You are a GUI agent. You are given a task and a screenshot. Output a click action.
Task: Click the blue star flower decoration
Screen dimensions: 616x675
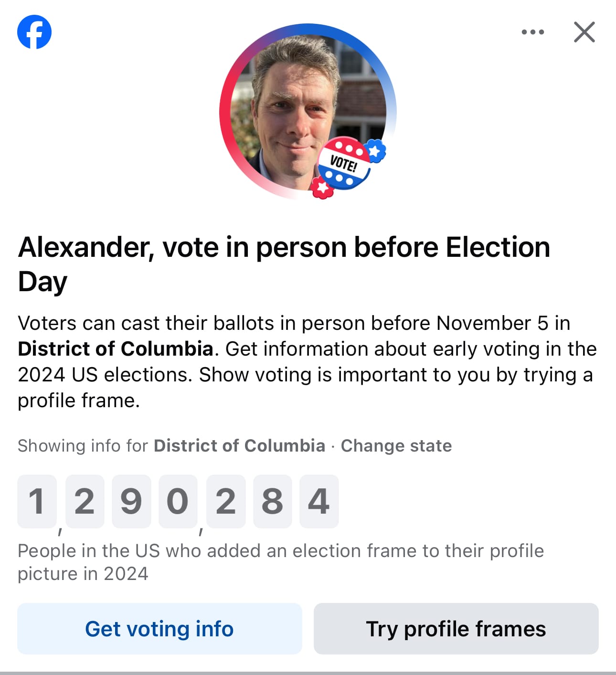(375, 151)
